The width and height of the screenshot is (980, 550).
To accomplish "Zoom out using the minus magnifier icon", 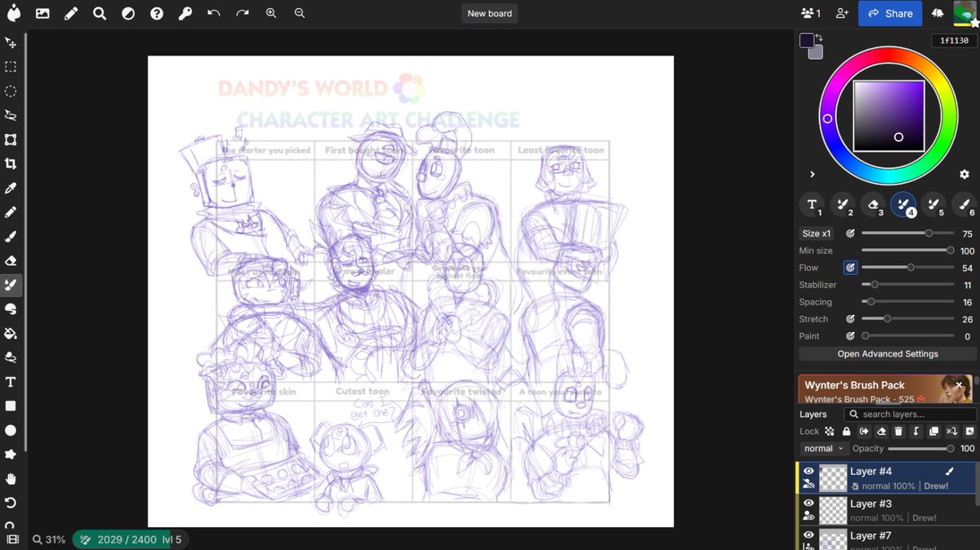I will coord(300,14).
